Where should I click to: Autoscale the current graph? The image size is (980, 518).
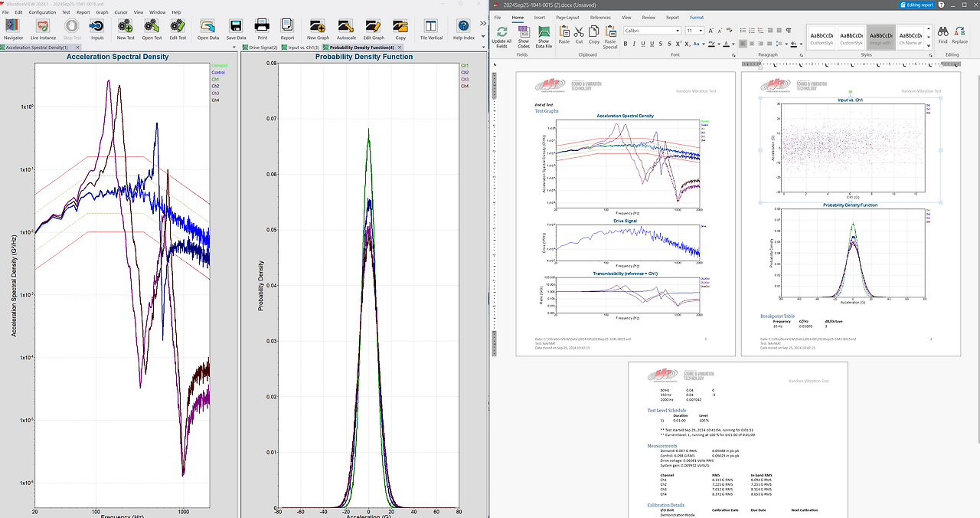[346, 29]
